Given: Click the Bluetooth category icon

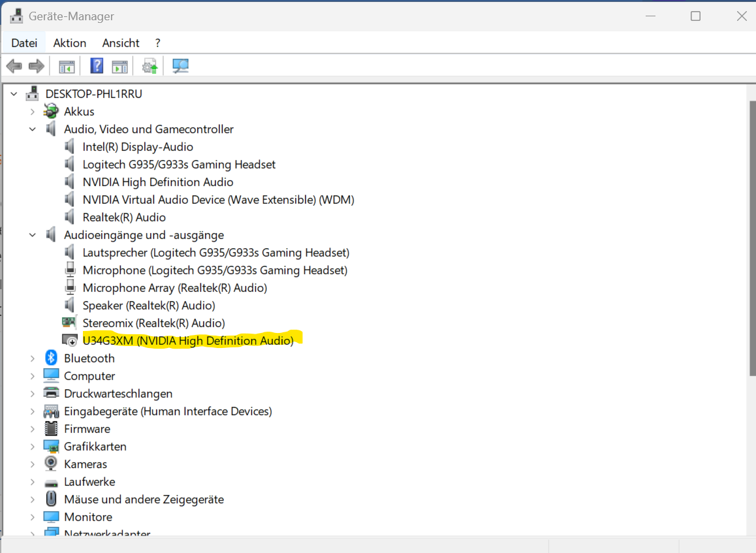Looking at the screenshot, I should (51, 358).
